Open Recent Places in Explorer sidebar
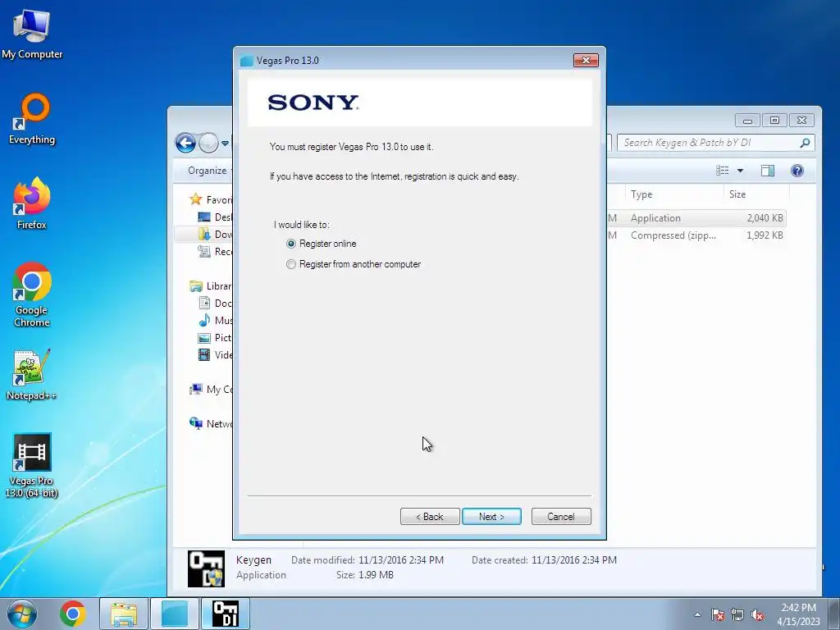Screen dimensions: 840x630 pos(216,251)
